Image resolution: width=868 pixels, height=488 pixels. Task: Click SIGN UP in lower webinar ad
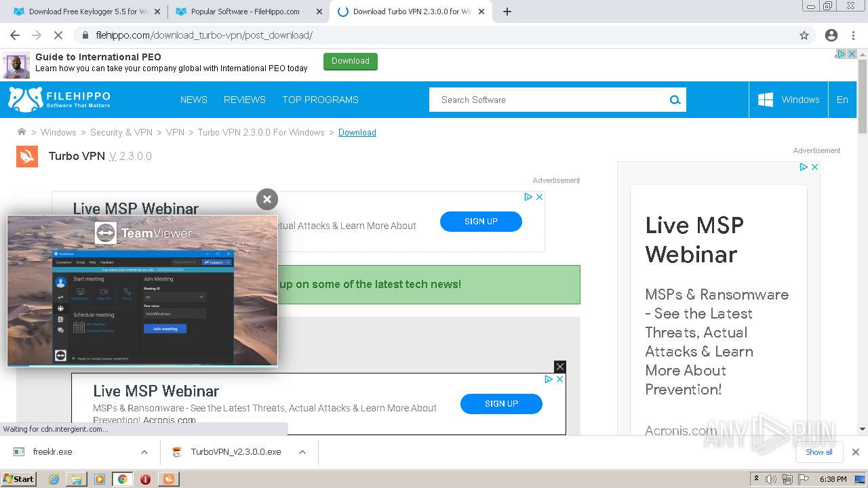(x=501, y=404)
